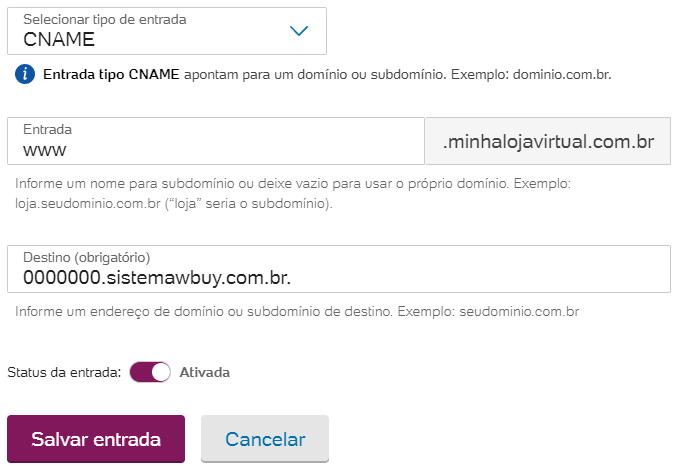This screenshot has width=677, height=468.
Task: Click the Cancelar button
Action: (265, 439)
